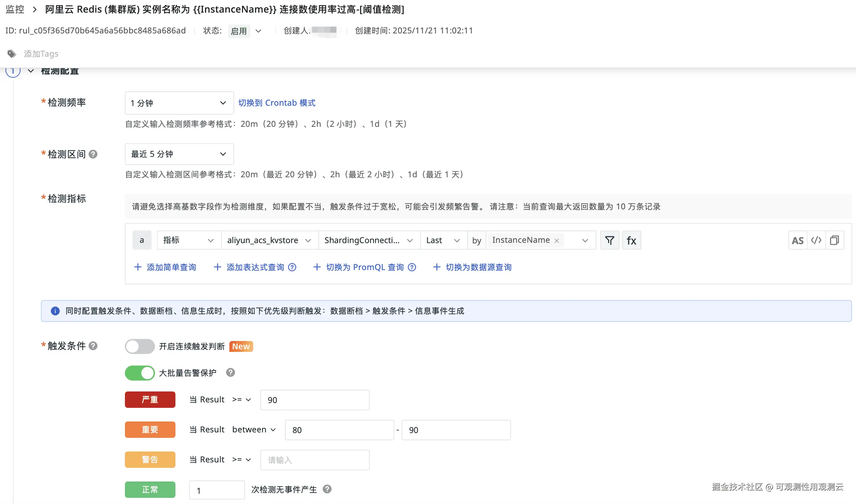The width and height of the screenshot is (856, 504).
Task: Click help icon next to 大批量告警保护
Action: 230,372
